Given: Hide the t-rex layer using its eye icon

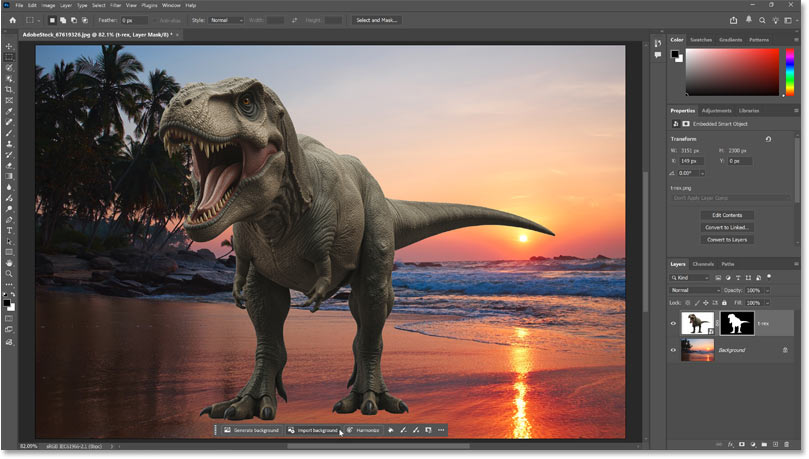Looking at the screenshot, I should click(673, 323).
